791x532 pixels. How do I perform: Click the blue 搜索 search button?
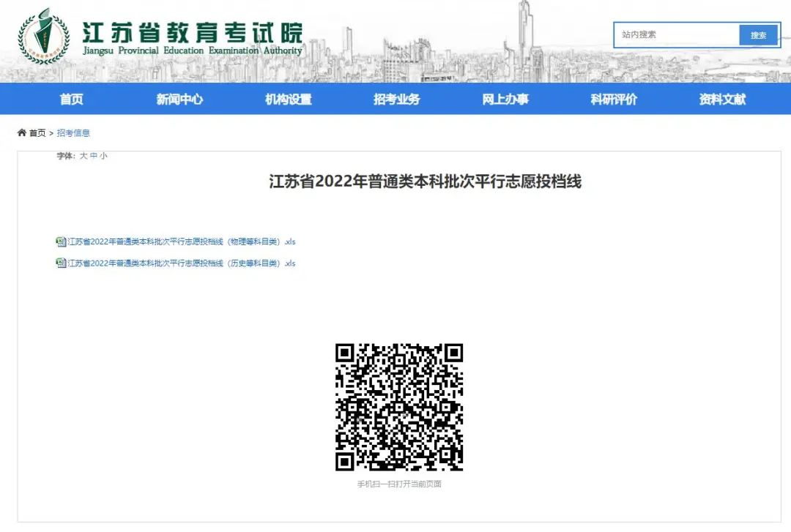click(758, 35)
